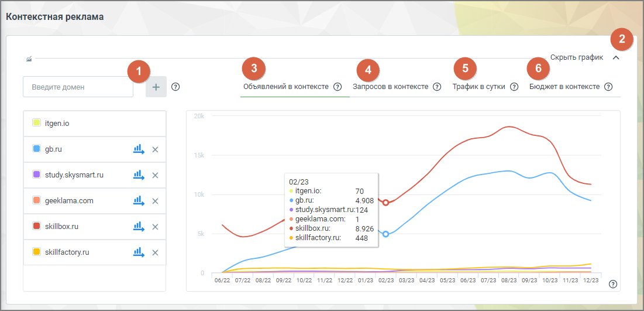Open help icon next to add-domain button

tap(175, 87)
